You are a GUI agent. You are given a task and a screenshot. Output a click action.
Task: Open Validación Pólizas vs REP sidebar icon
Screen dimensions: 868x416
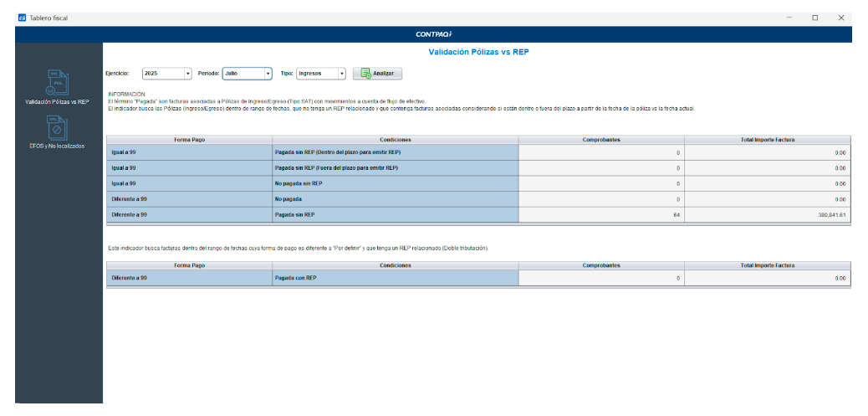coord(57,83)
